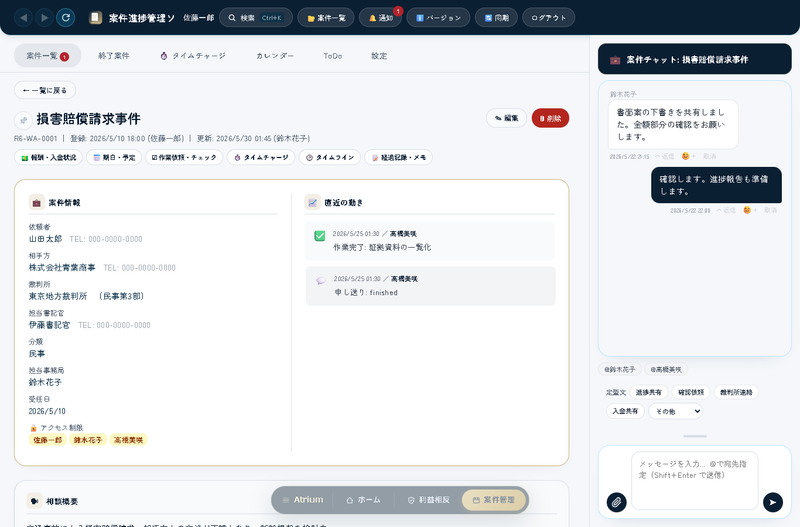Return to list via 一覧に戻る button

[45, 90]
